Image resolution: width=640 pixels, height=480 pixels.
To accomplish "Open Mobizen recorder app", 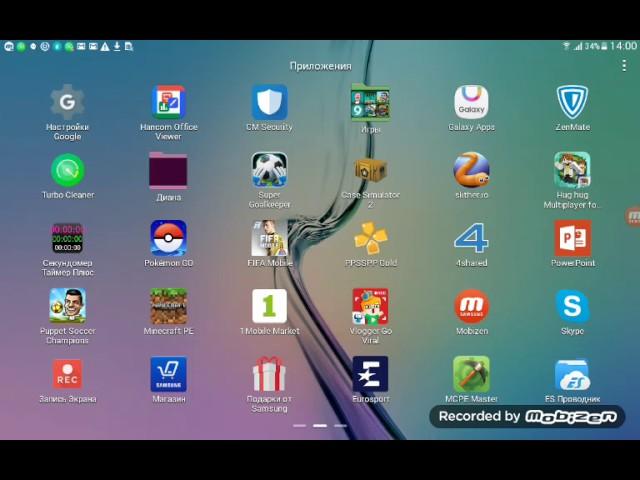I will (471, 306).
